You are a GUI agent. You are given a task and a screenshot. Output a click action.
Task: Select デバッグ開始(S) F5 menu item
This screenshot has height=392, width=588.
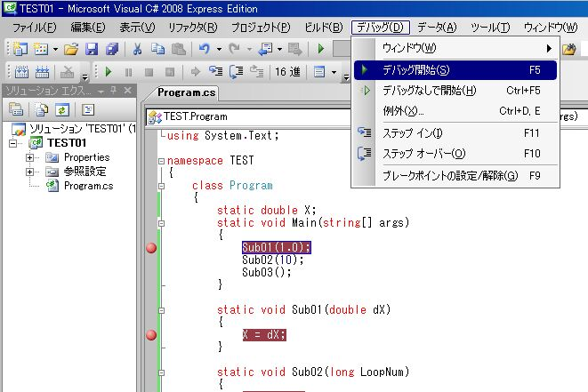(x=455, y=70)
